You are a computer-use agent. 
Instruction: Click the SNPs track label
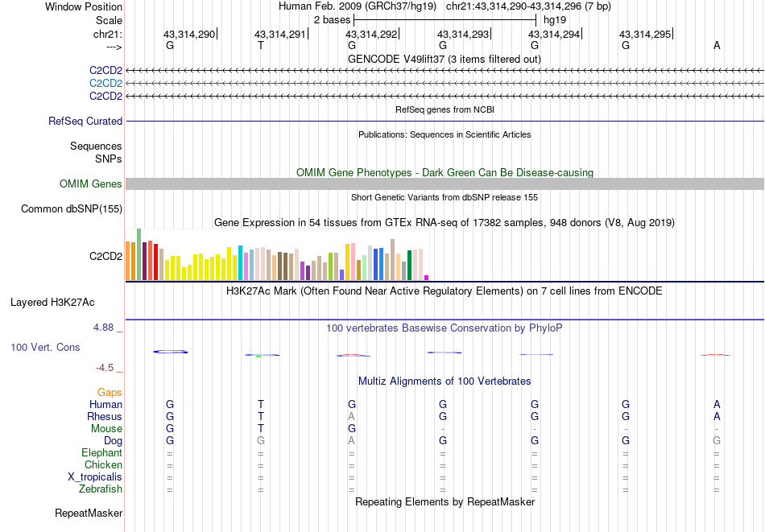pyautogui.click(x=109, y=159)
